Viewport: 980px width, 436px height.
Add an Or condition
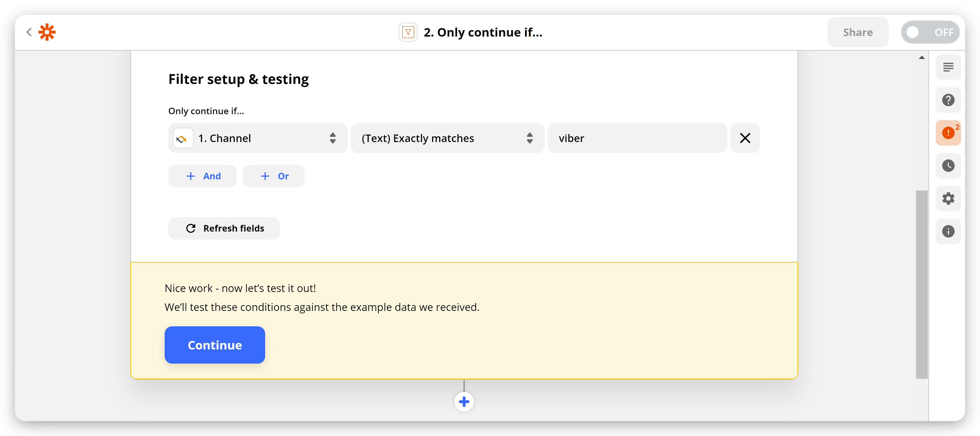click(274, 176)
